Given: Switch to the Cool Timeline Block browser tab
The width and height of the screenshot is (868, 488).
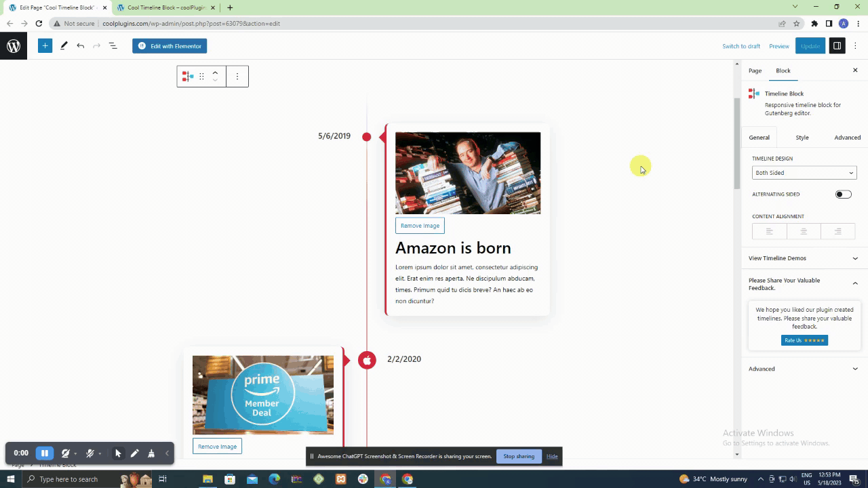Looking at the screenshot, I should tap(165, 7).
